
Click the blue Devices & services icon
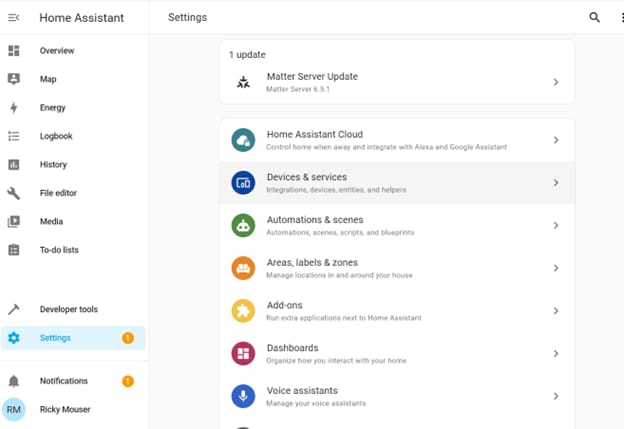(243, 183)
